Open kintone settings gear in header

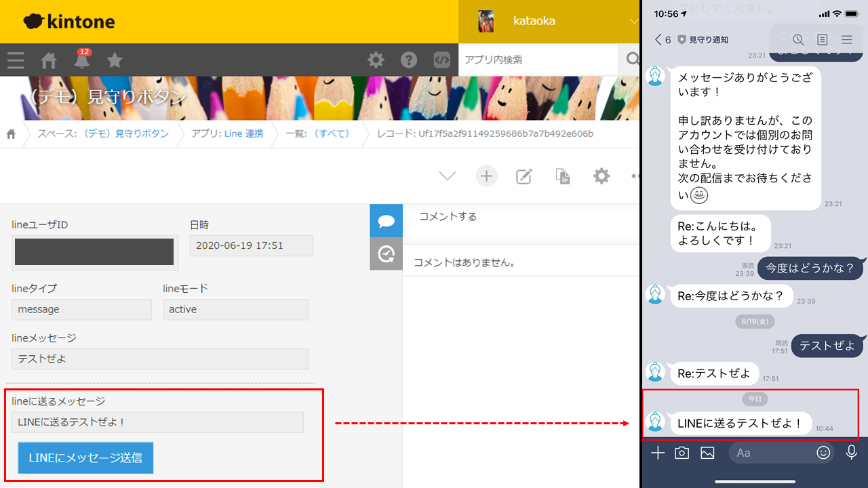point(376,60)
